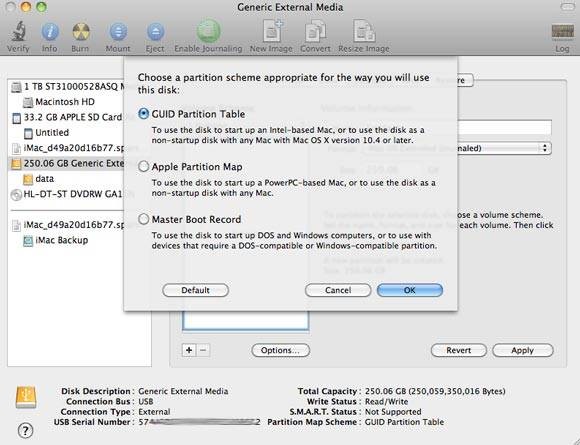The image size is (580, 445).
Task: Click the Partition Map Scheme value text
Action: click(404, 422)
